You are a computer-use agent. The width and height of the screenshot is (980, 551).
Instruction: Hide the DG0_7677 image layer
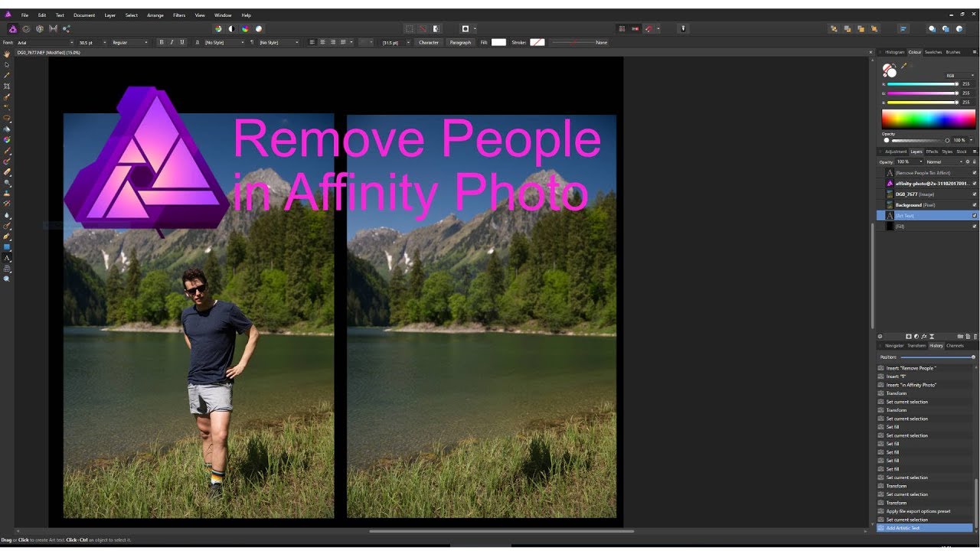tap(975, 194)
